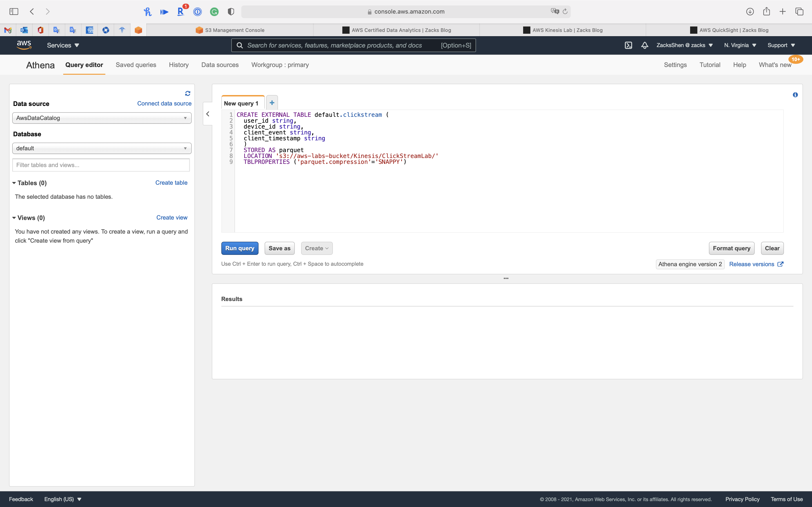Open the AwsDataCatalog data source dropdown
The height and width of the screenshot is (507, 812).
coord(102,118)
